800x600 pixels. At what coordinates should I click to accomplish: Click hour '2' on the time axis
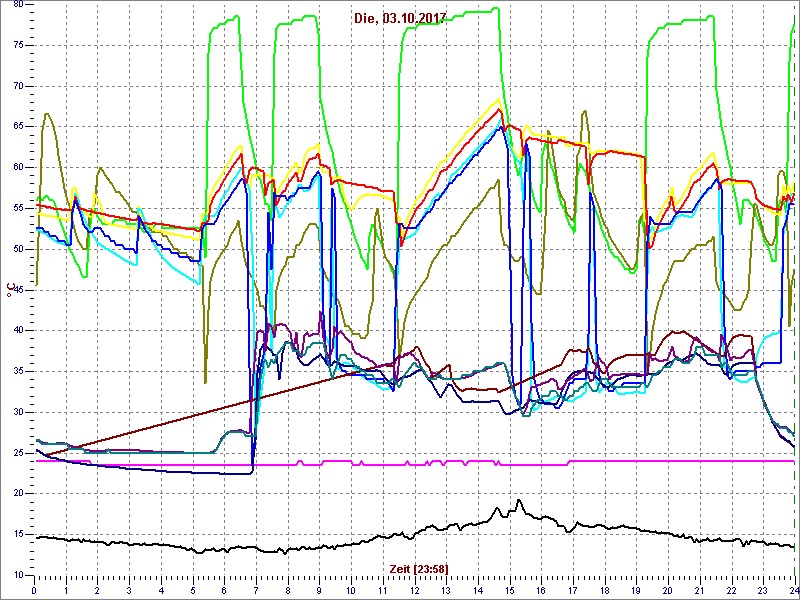(97, 589)
